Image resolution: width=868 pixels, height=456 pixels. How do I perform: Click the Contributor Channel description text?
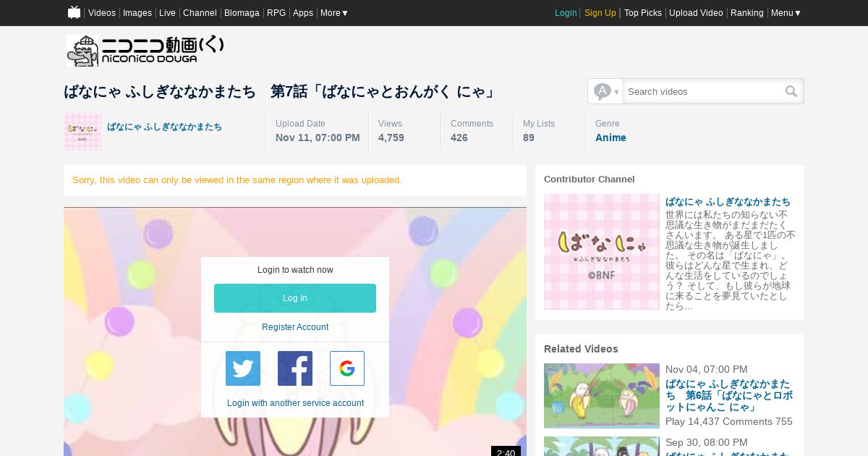(x=731, y=261)
